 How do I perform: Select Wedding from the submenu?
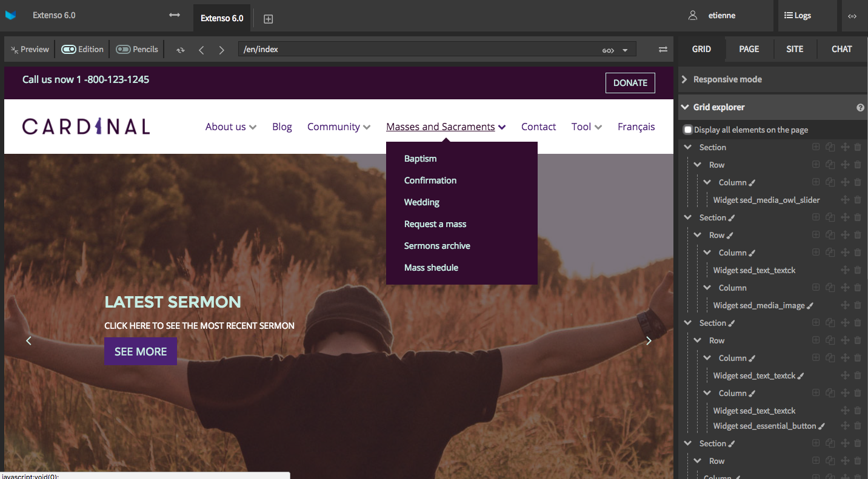click(x=422, y=202)
